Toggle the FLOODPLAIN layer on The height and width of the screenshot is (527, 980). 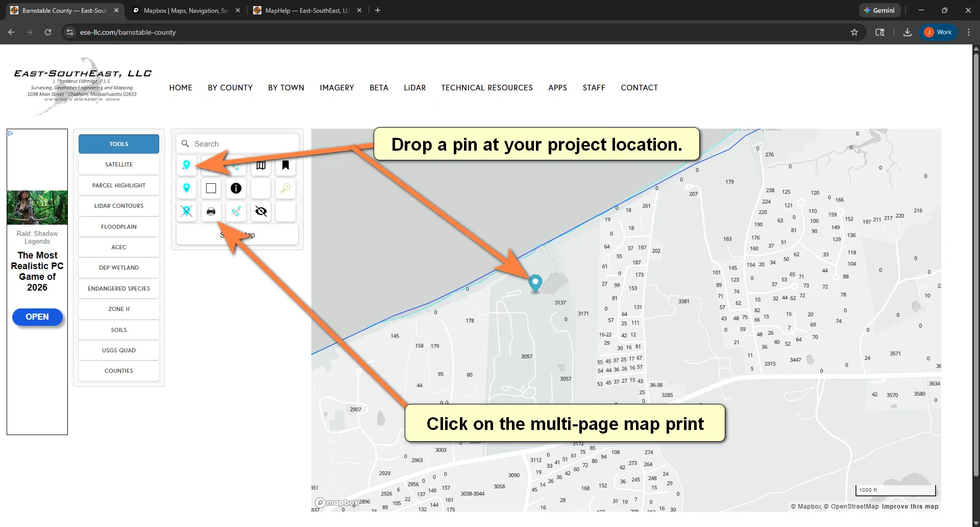(118, 226)
